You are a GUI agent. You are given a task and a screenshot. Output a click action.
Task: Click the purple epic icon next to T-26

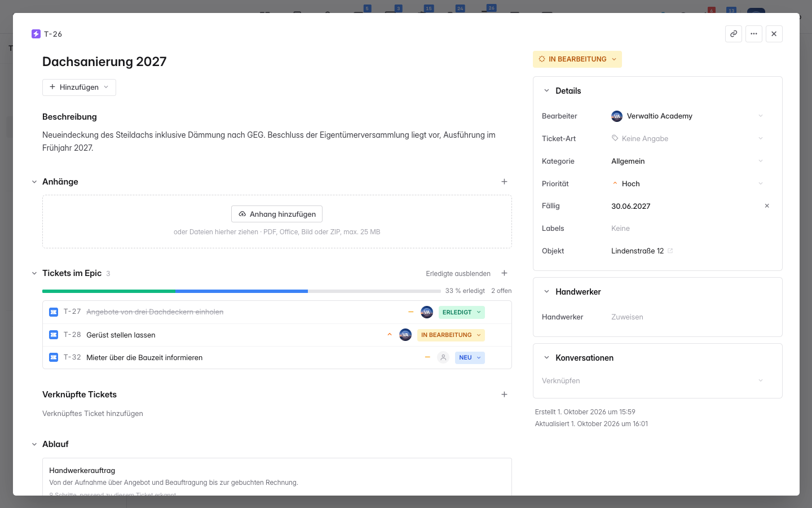(36, 34)
